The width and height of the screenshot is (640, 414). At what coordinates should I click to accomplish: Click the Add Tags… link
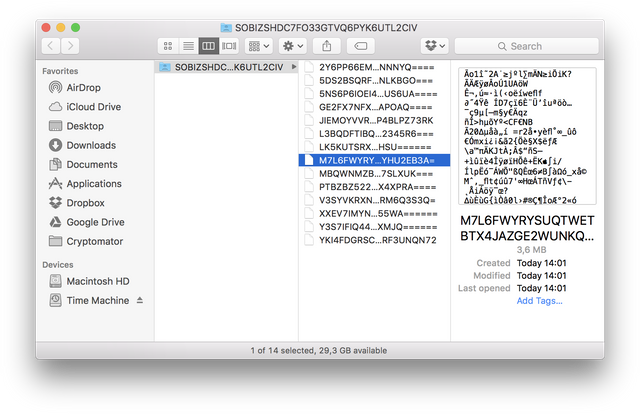point(539,301)
